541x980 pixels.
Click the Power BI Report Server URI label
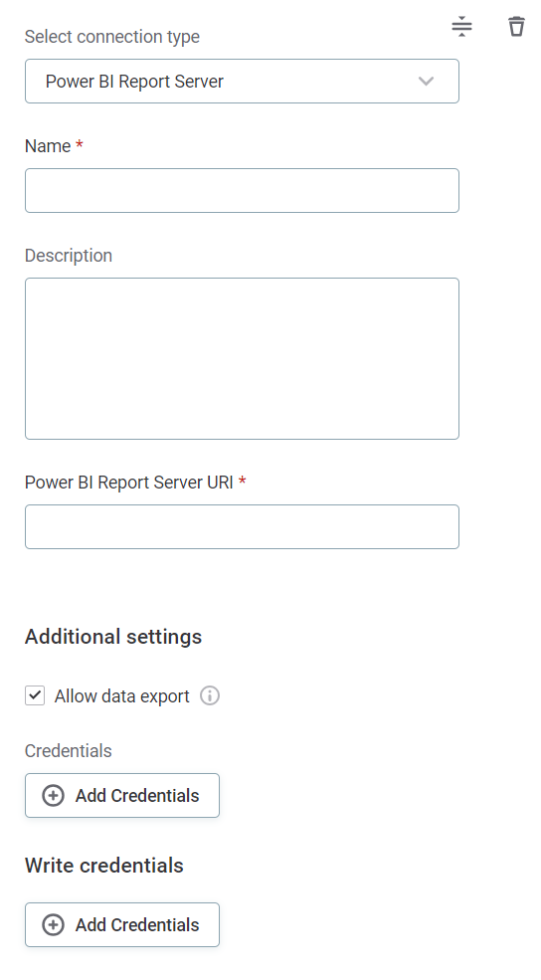[x=128, y=483]
